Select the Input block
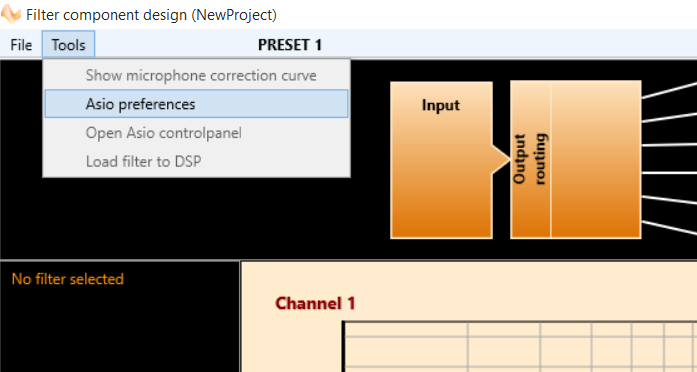Viewport: 697px width, 372px height. pos(441,160)
